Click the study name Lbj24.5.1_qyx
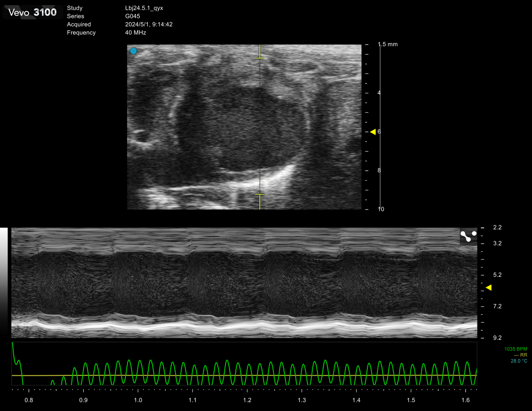 (x=144, y=8)
